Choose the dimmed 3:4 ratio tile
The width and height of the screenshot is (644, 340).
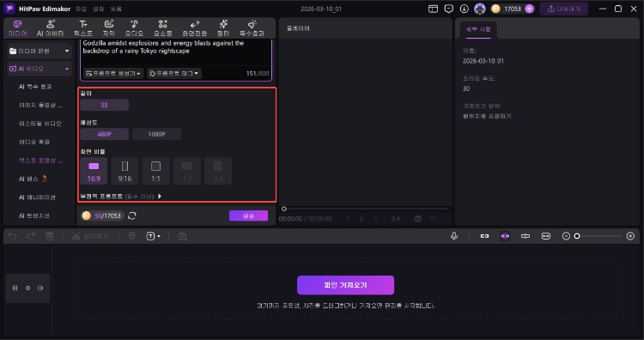coord(218,171)
